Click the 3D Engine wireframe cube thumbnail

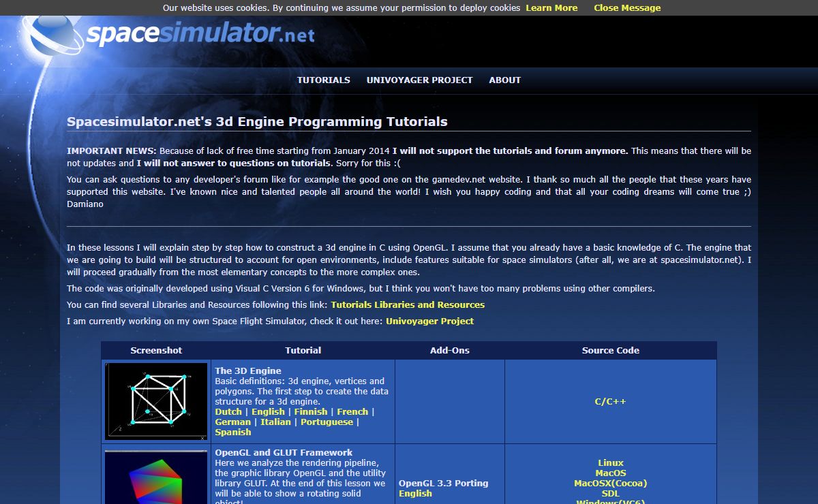(x=156, y=401)
